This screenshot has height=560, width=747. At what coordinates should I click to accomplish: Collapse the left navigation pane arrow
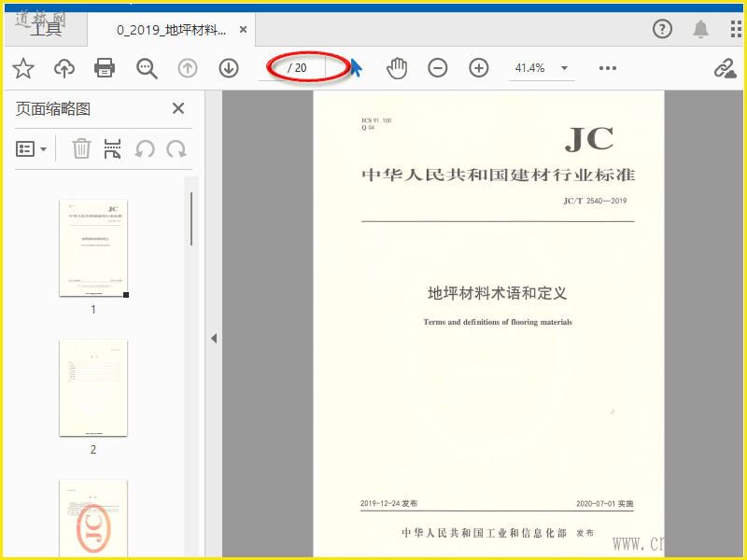pos(214,338)
